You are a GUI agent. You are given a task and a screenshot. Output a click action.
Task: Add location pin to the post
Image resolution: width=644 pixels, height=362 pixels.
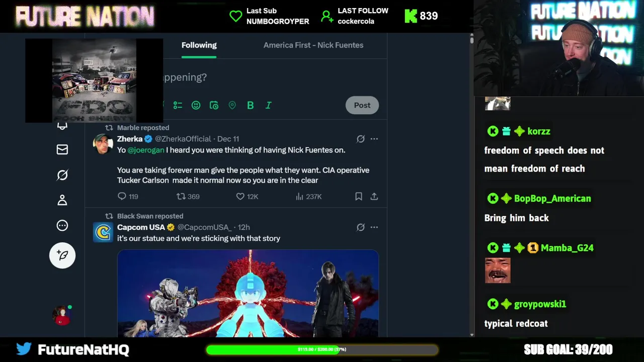[x=232, y=105]
